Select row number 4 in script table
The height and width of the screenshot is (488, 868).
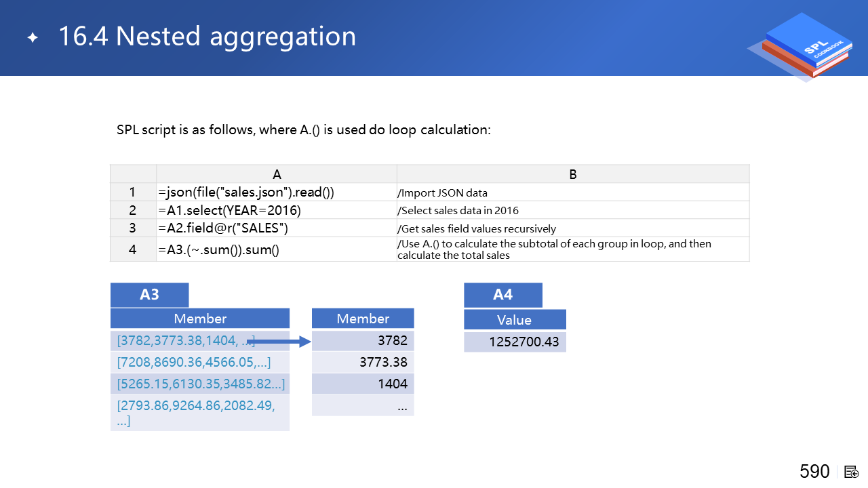pyautogui.click(x=133, y=249)
